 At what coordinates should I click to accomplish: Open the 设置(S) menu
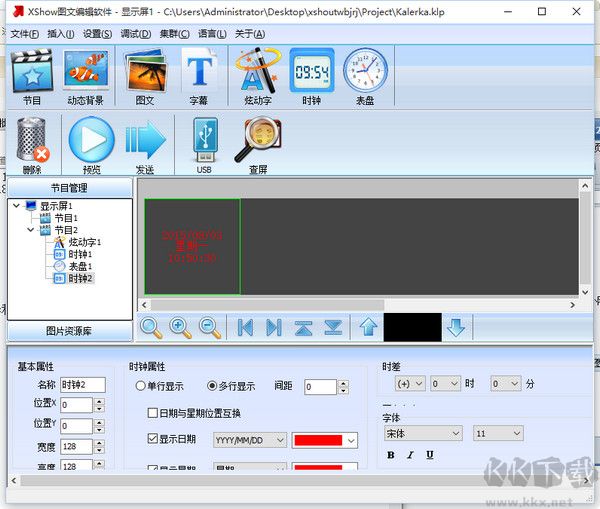point(98,33)
